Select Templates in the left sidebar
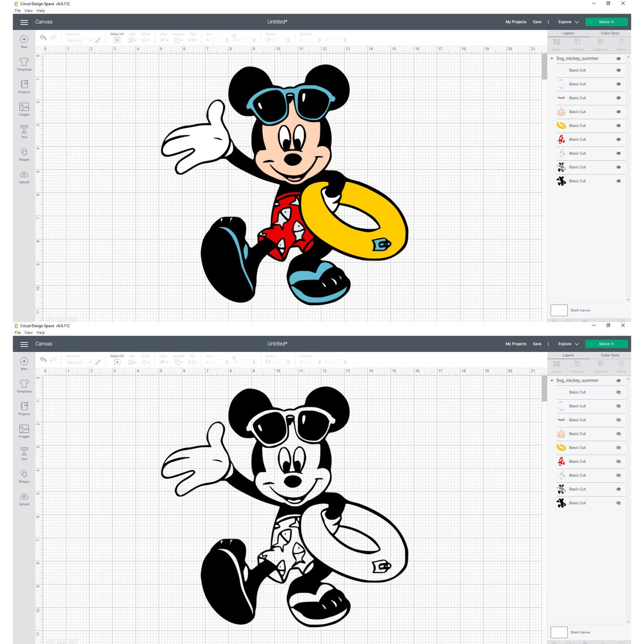The width and height of the screenshot is (644, 644). [24, 63]
